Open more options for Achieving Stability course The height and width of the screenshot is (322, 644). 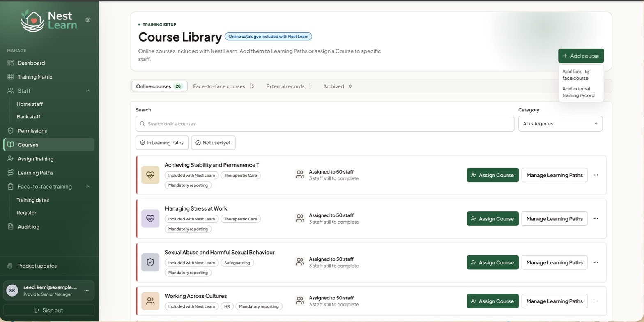[x=596, y=175]
